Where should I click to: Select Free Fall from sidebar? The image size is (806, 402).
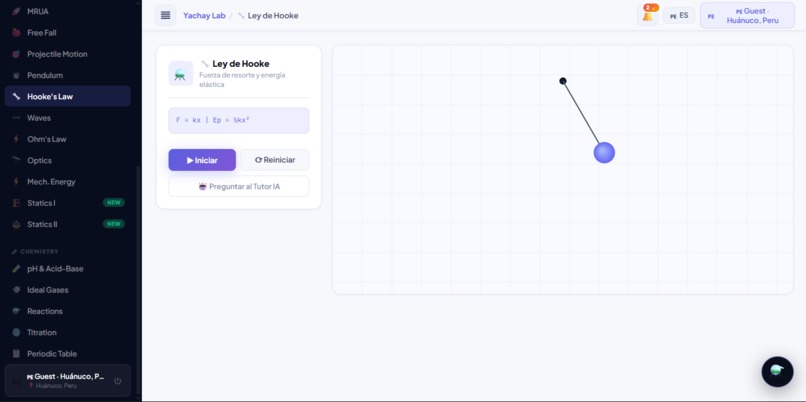pos(67,33)
